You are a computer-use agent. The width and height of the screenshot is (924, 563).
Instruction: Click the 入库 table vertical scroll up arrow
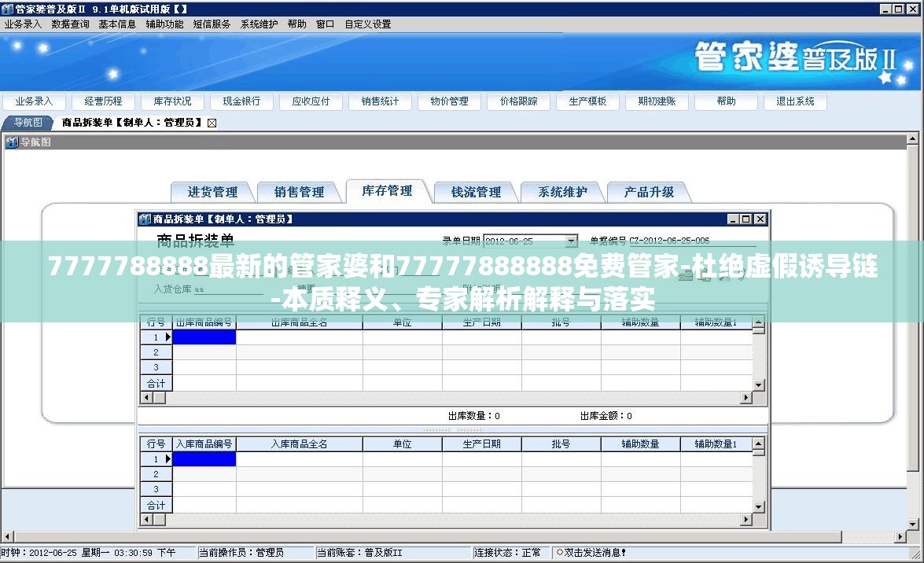click(x=758, y=444)
